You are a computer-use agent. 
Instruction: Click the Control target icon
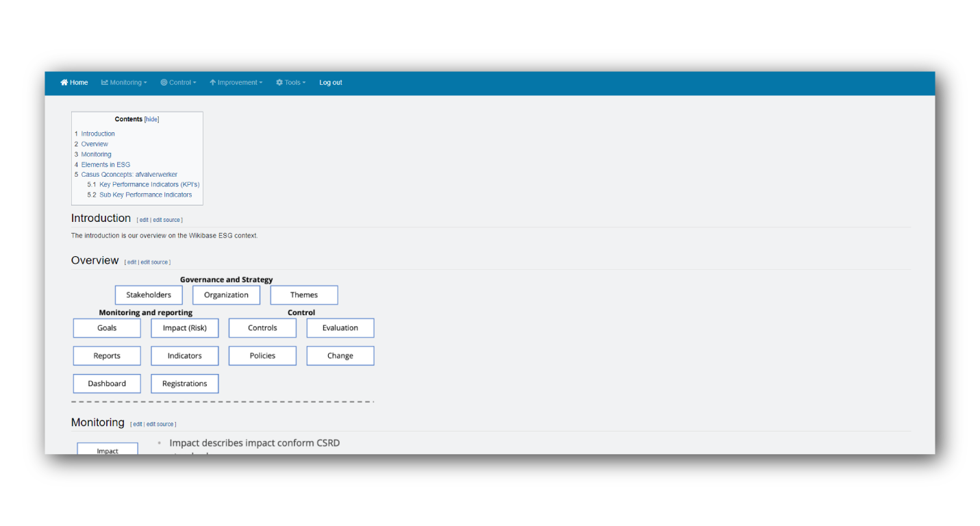[x=163, y=82]
